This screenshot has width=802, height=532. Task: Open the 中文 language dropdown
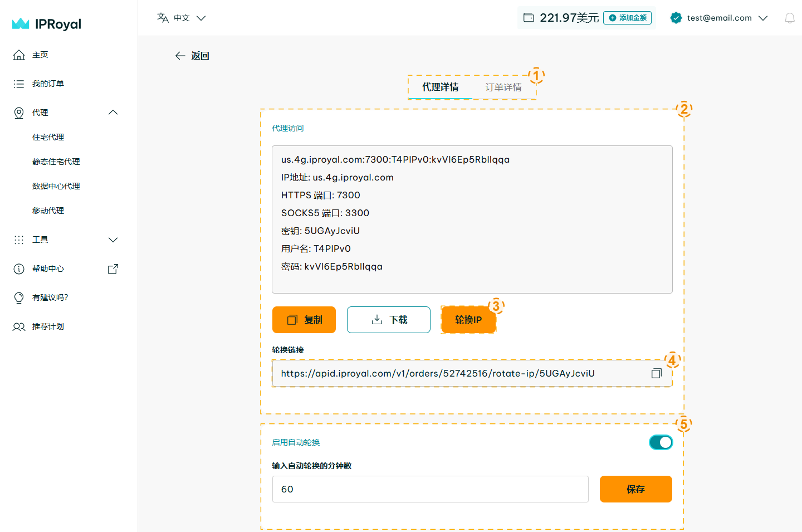tap(182, 18)
